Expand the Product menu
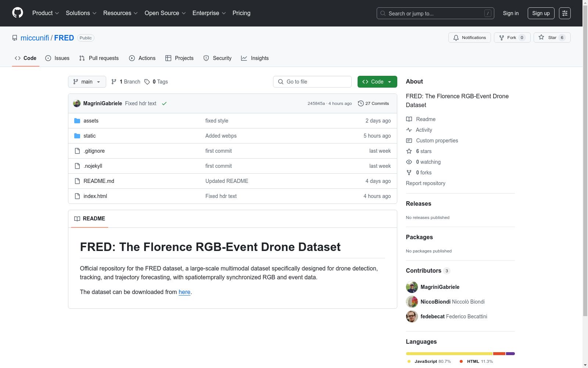Image resolution: width=588 pixels, height=368 pixels. 46,13
